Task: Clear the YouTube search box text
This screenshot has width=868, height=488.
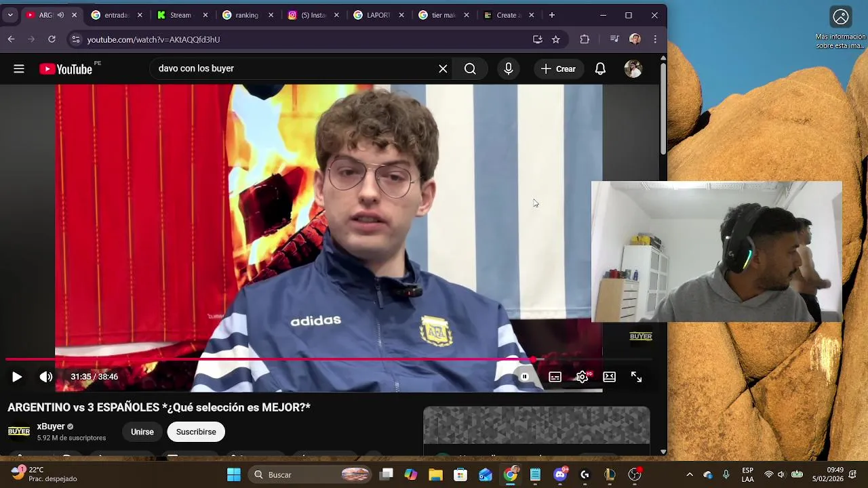Action: click(x=443, y=68)
